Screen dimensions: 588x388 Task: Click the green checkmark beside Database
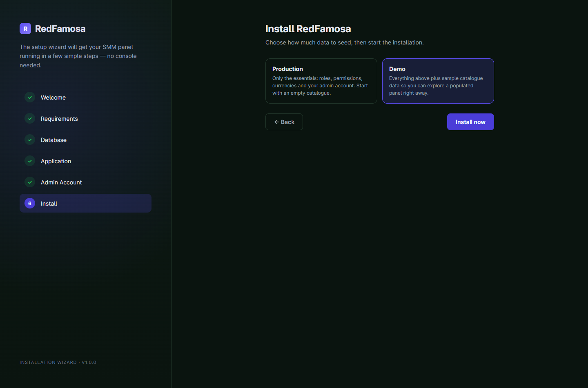click(x=30, y=140)
